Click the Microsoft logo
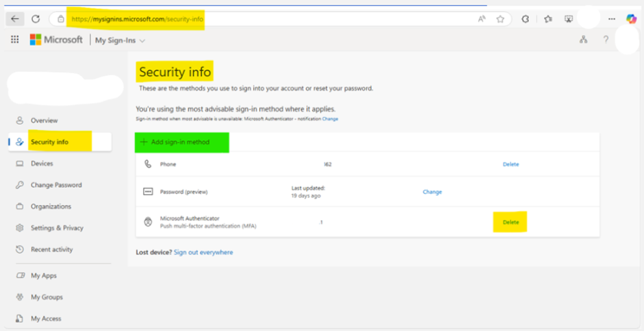This screenshot has width=644, height=331. click(56, 40)
